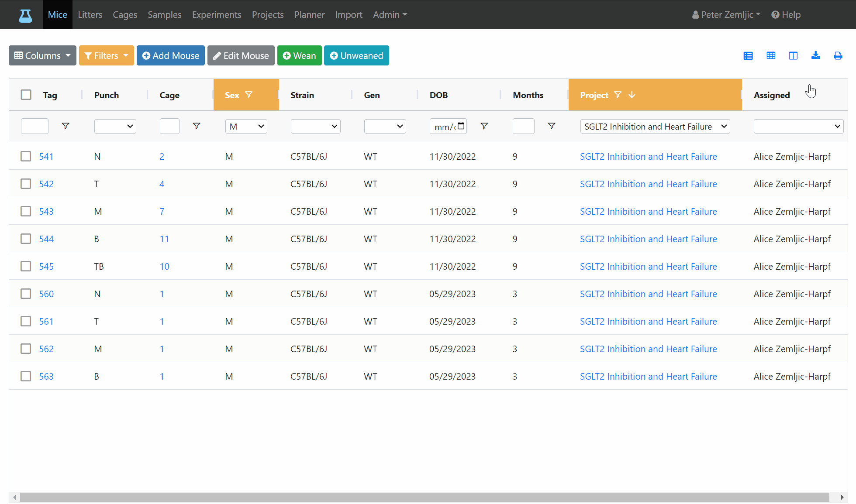
Task: Select the checkbox for mouse 545
Action: 26,266
